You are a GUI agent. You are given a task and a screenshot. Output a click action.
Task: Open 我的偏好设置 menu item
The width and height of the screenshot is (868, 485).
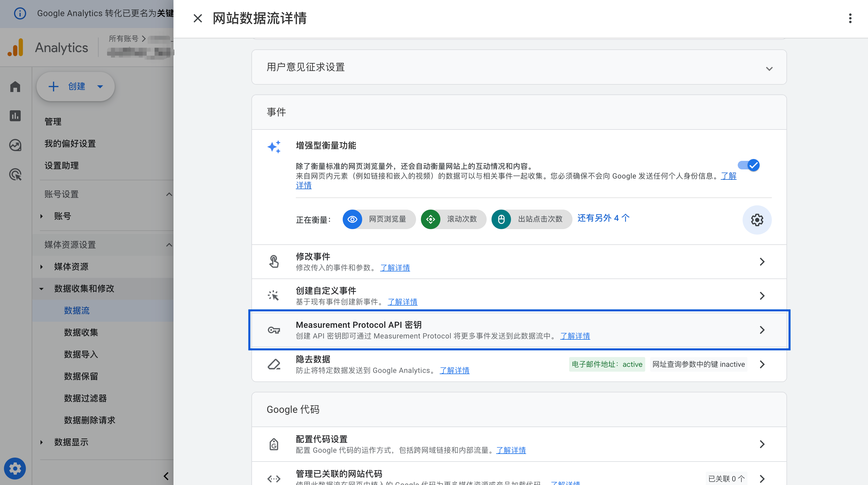pyautogui.click(x=70, y=143)
